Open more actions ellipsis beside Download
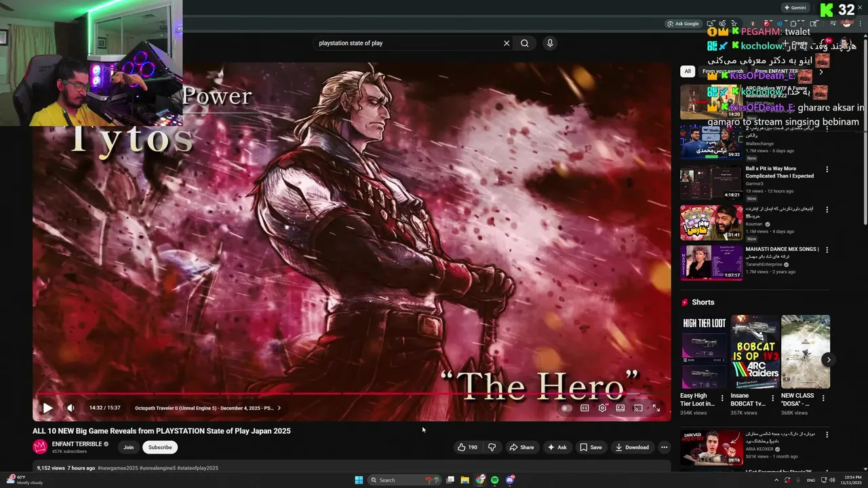The image size is (868, 488). (664, 447)
